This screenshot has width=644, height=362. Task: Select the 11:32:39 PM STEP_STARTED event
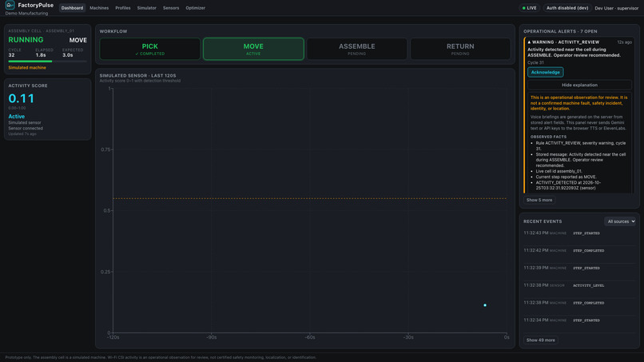(x=579, y=268)
